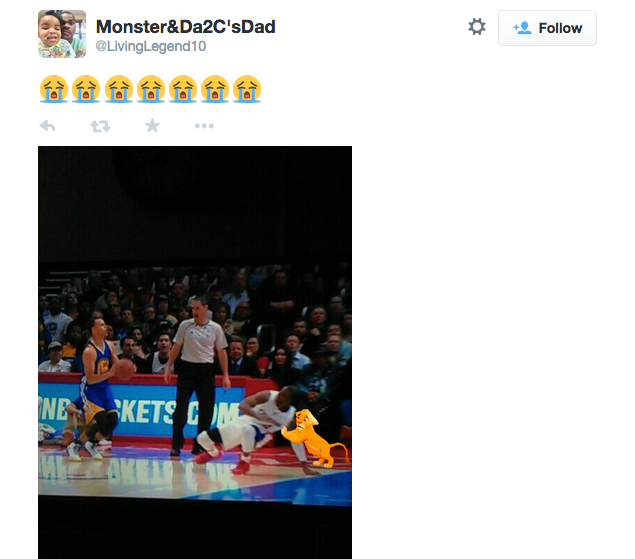Viewport: 635px width, 559px height.
Task: Favorite the tweet with the star icon
Action: click(152, 126)
